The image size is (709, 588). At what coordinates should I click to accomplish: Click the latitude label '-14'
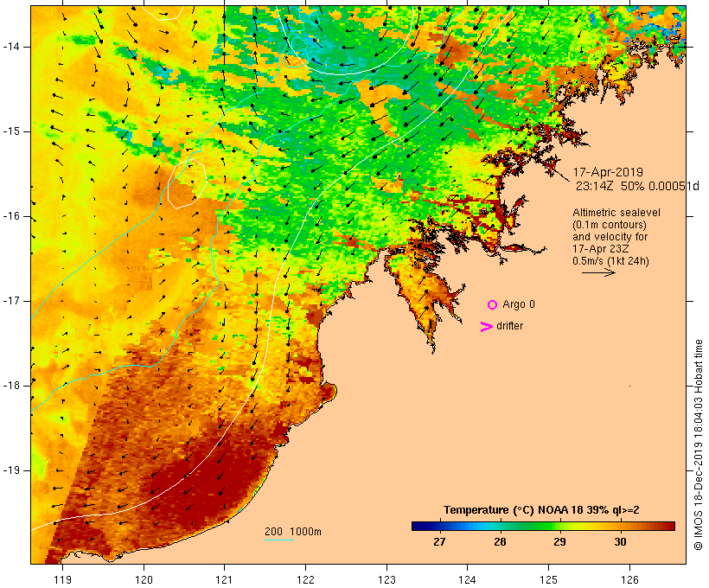tap(11, 47)
